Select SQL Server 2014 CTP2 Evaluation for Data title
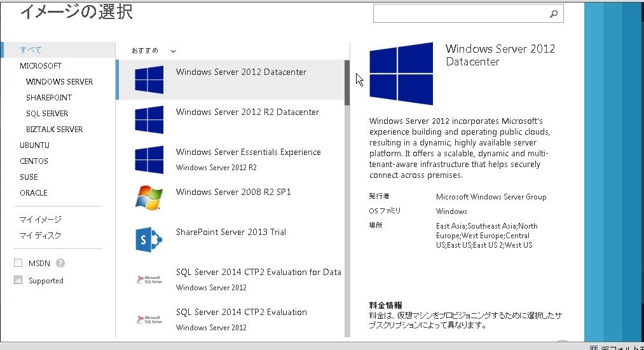This screenshot has height=350, width=644. tap(258, 272)
